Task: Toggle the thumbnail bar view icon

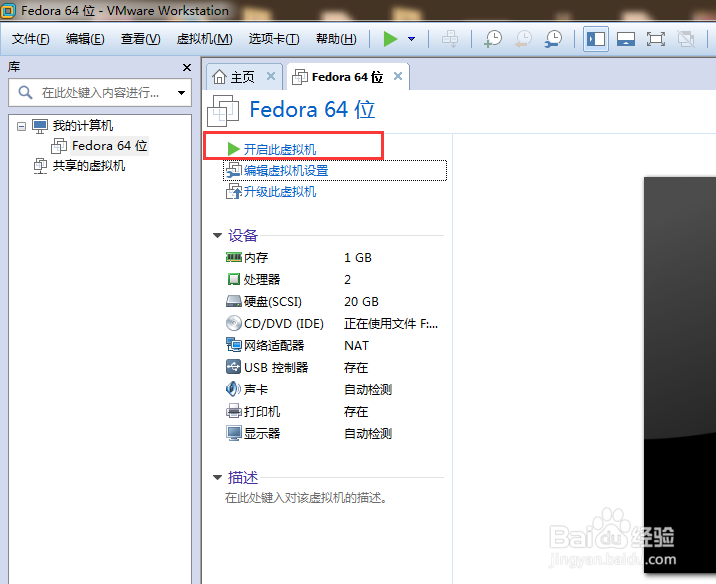Action: (x=626, y=39)
